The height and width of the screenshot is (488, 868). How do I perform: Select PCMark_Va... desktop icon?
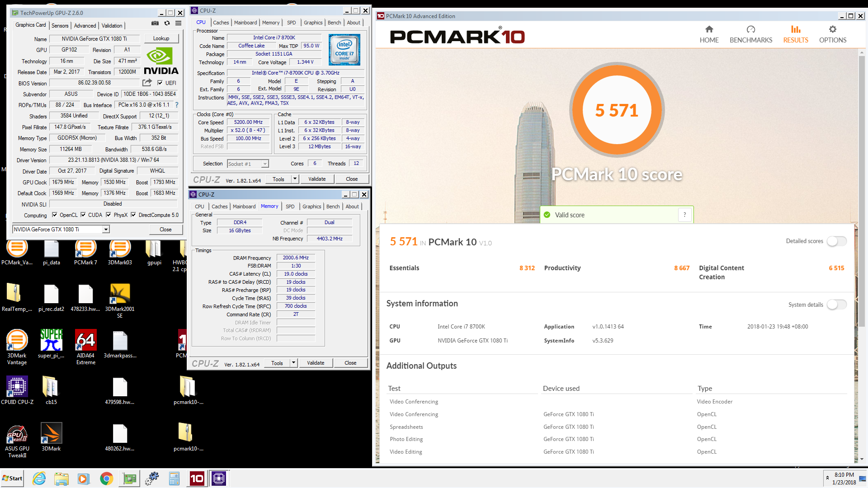17,252
